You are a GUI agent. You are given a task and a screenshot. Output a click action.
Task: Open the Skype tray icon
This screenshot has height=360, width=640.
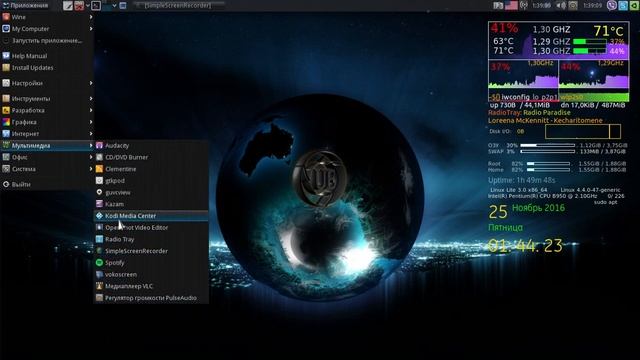click(x=623, y=5)
